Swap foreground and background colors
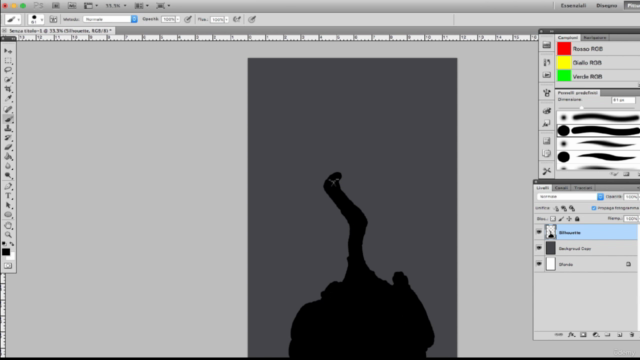The height and width of the screenshot is (360, 640). (12, 244)
